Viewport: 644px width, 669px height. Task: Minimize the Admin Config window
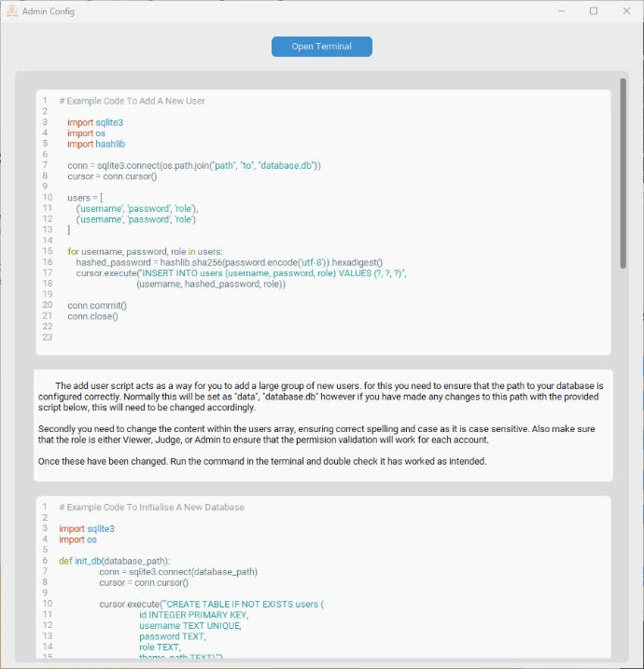click(x=561, y=11)
